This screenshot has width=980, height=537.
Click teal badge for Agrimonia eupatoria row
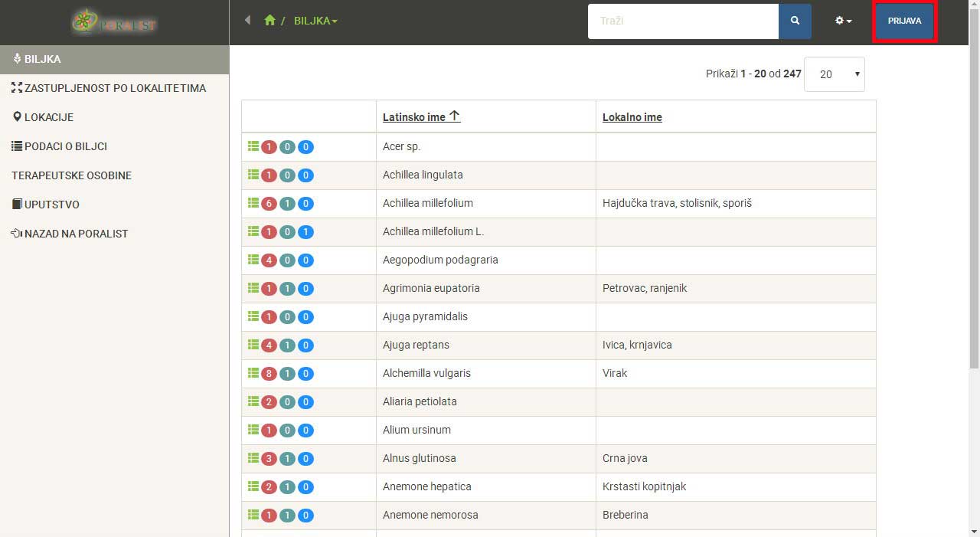click(x=287, y=289)
